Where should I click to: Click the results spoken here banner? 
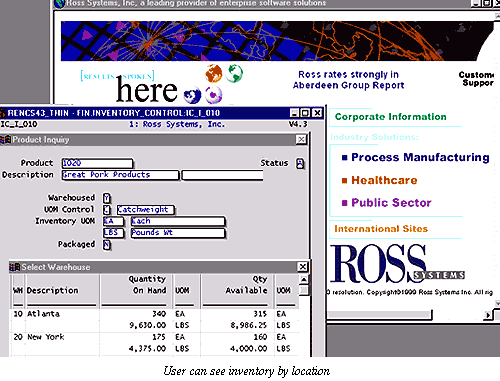[129, 86]
